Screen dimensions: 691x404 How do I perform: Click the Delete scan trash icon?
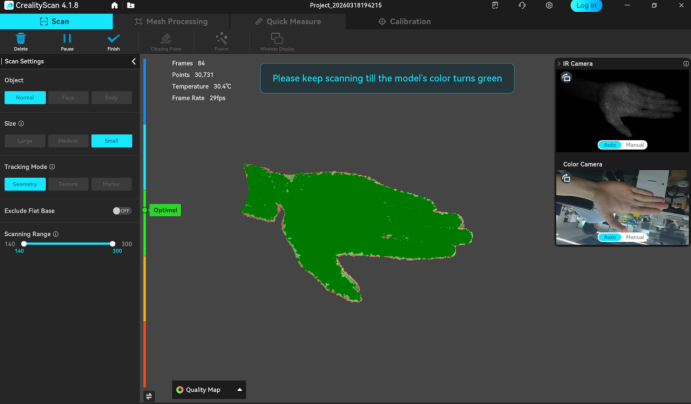[21, 39]
